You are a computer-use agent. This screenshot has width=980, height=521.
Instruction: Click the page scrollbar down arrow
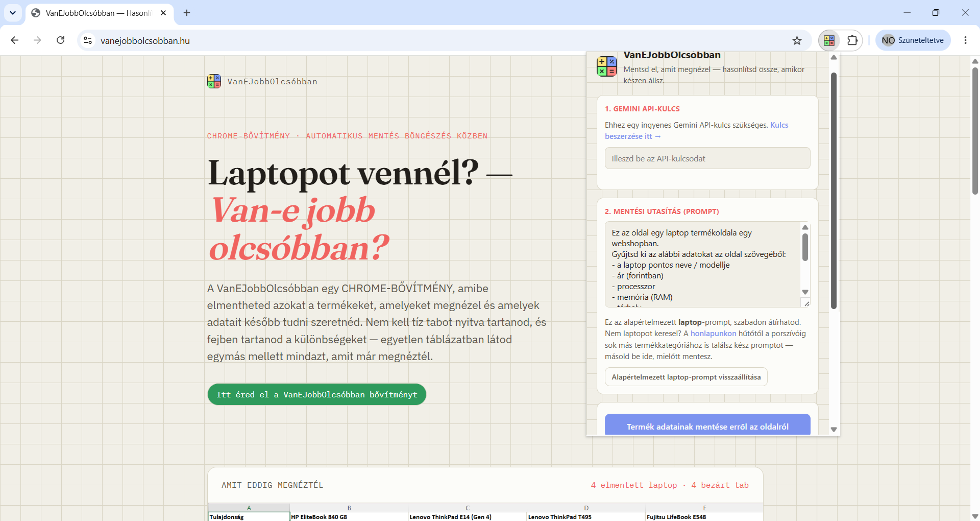pyautogui.click(x=975, y=516)
